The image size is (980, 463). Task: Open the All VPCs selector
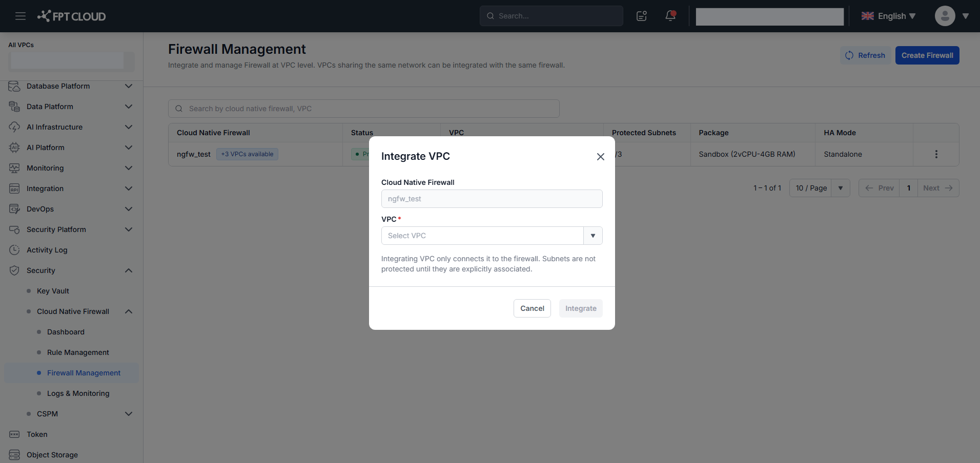[x=71, y=61]
